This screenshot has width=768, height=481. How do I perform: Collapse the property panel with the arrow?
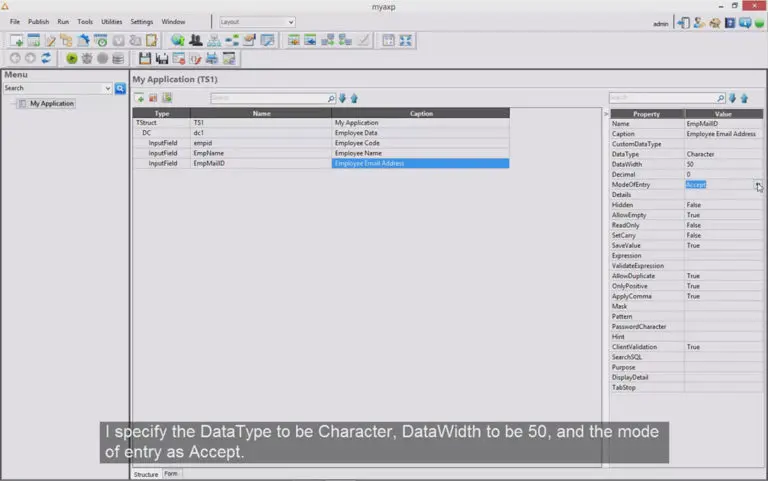pyautogui.click(x=606, y=114)
